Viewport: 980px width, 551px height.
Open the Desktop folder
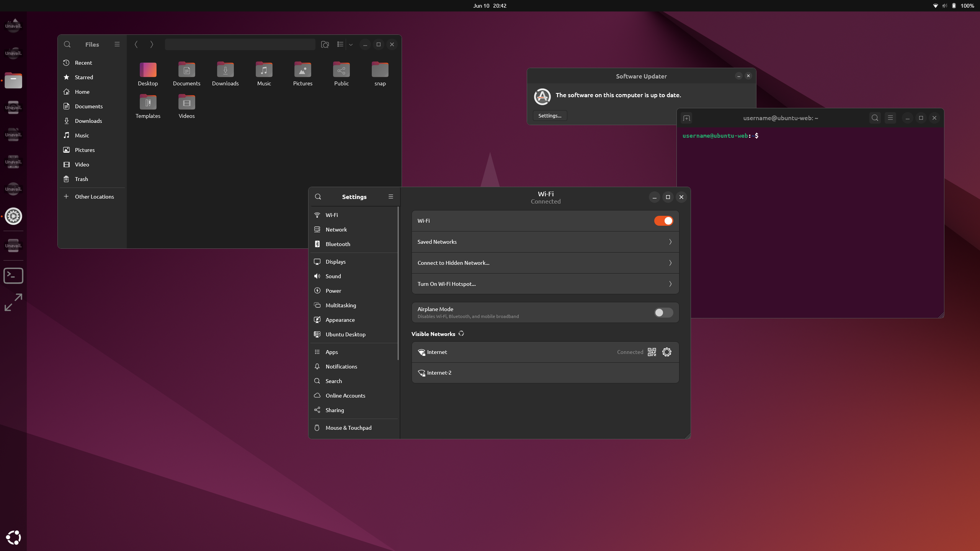148,74
